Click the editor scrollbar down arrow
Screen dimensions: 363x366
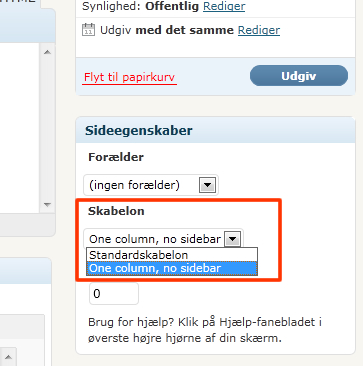pos(47,204)
